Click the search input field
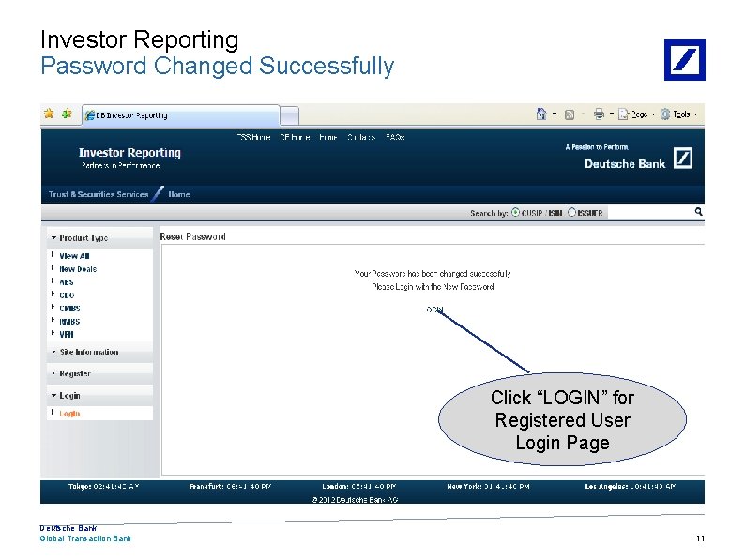Screen dimensions: 745x560 tap(649, 212)
